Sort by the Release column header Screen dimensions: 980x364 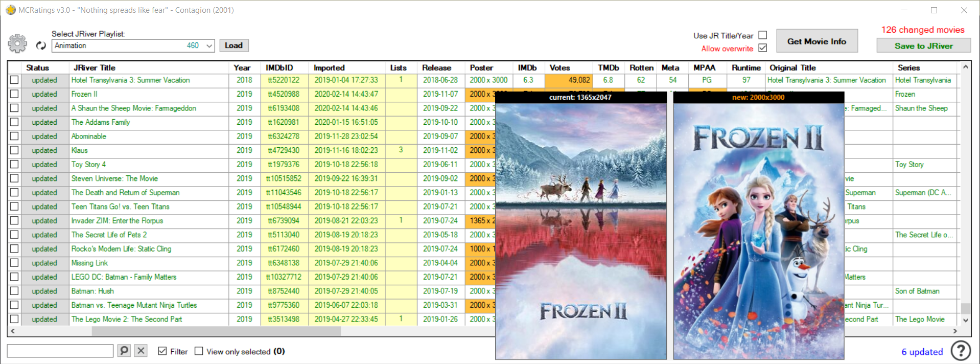(x=440, y=67)
